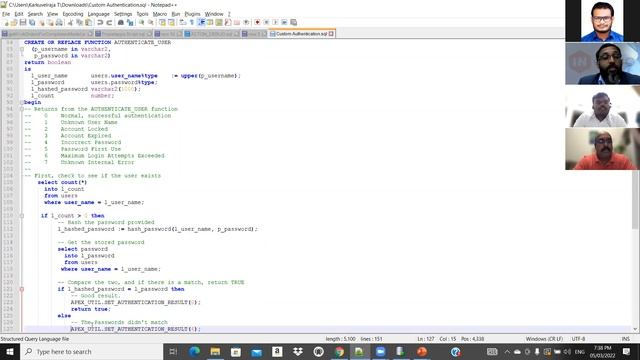Collapse the 'if l_hashed_password' fold marker
This screenshot has height=360, width=640.
pos(22,289)
